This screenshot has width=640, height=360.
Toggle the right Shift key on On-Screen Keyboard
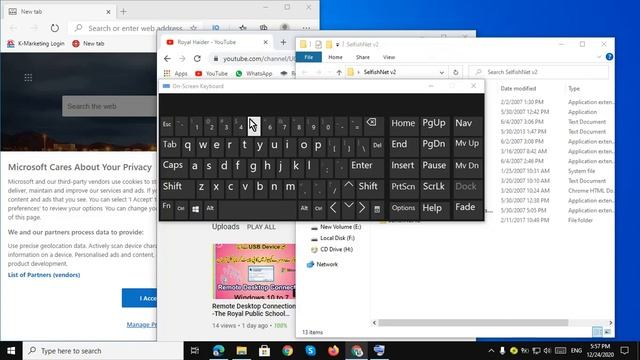tap(369, 187)
